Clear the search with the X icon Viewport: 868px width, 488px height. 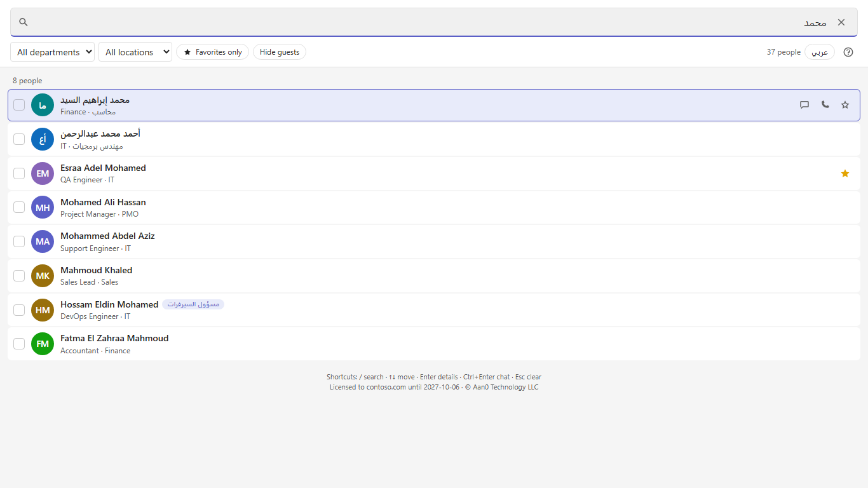tap(841, 22)
